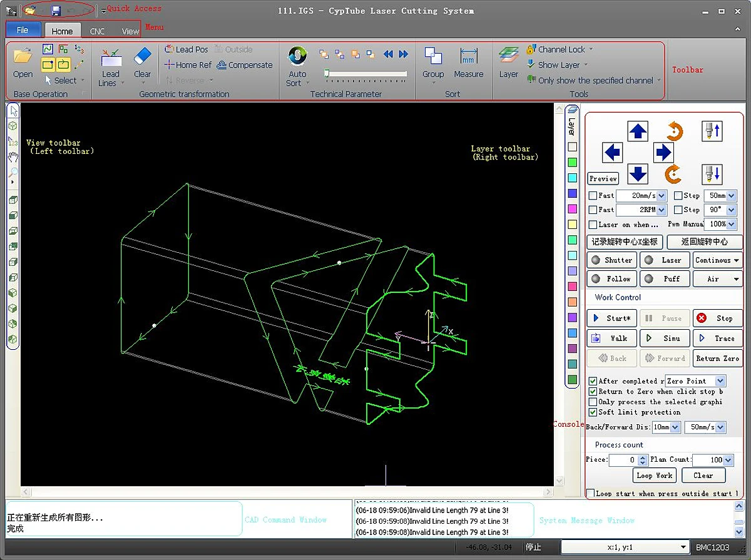Jog right with the blue right arrow
Viewport: 751px width, 560px height.
point(663,152)
